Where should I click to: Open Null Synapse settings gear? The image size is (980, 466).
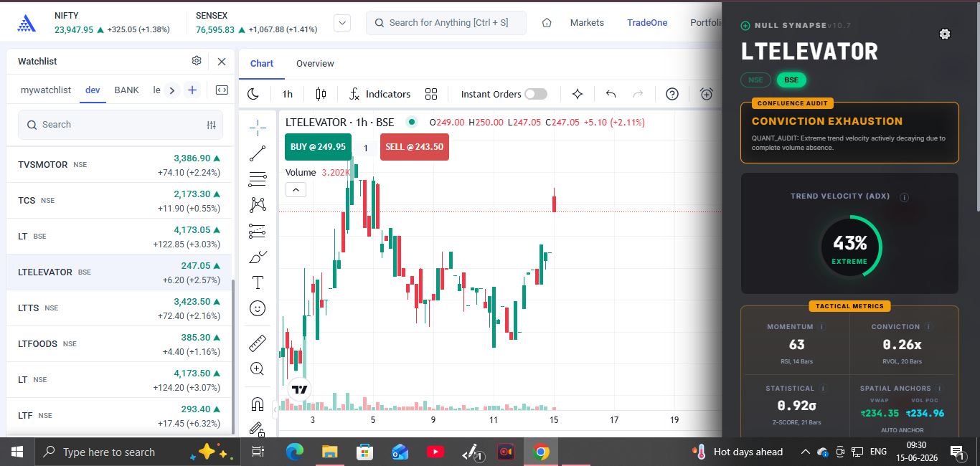click(945, 34)
